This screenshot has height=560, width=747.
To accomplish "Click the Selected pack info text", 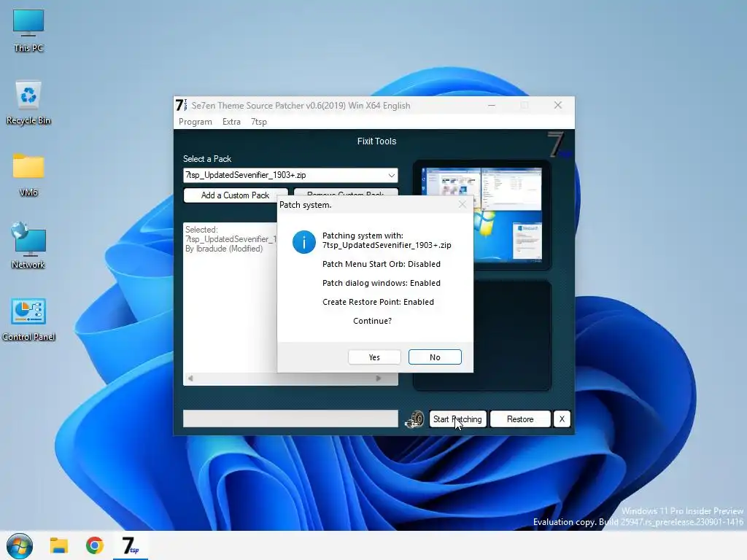I will 231,239.
